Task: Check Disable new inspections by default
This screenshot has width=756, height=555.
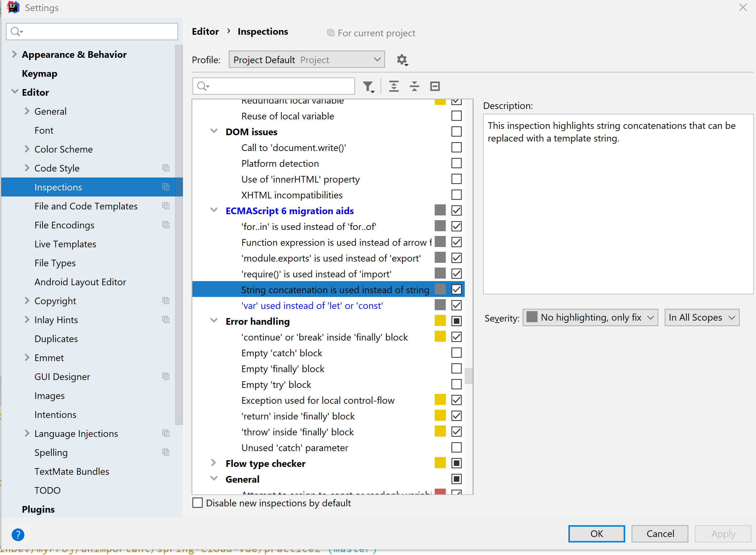Action: [x=197, y=503]
